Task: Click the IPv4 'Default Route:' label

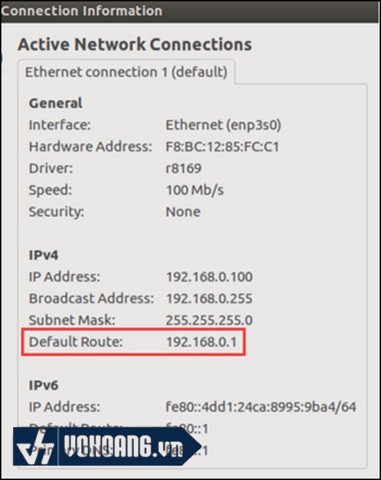Action: tap(76, 342)
